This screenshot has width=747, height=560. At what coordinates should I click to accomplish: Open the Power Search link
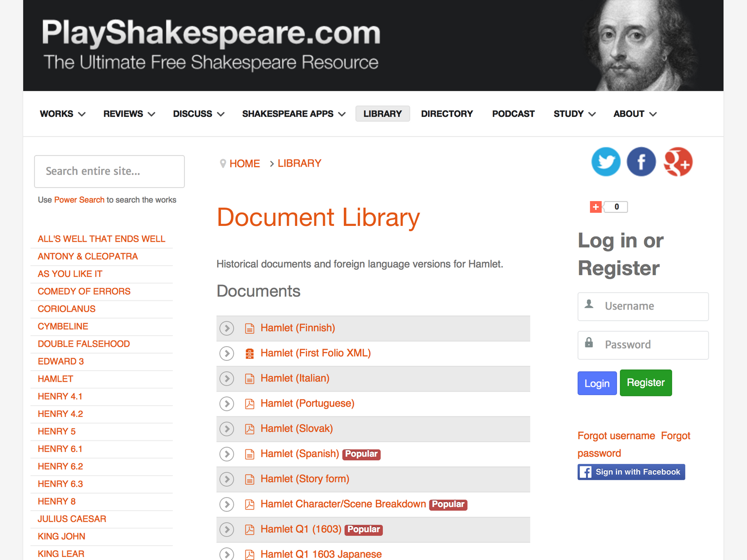point(79,200)
